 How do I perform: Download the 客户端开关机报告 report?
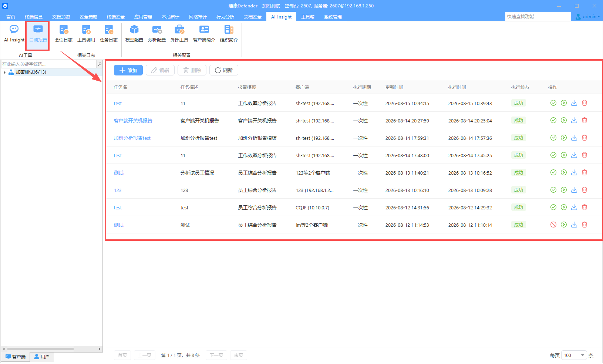click(x=574, y=120)
